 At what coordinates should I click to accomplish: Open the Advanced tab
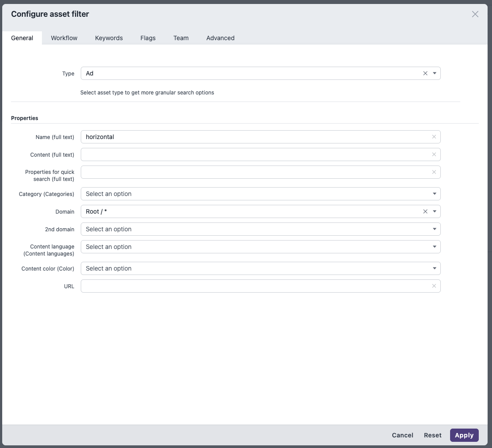pos(220,38)
